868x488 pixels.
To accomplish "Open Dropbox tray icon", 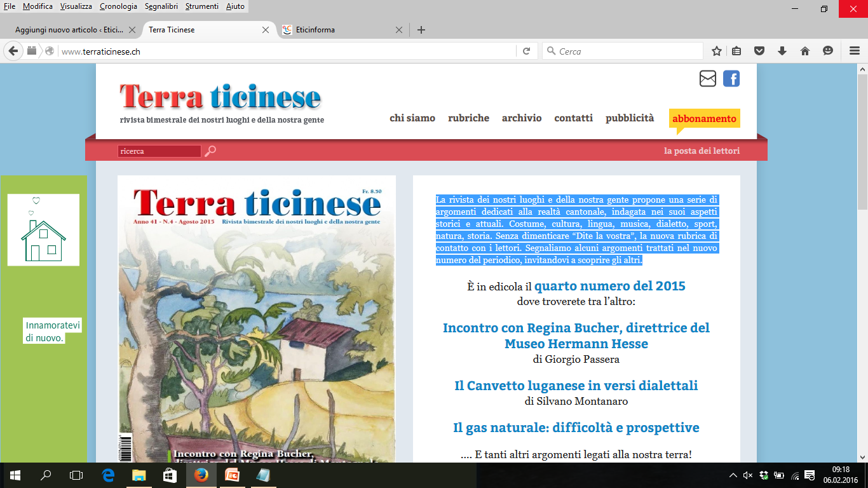I will (x=763, y=475).
